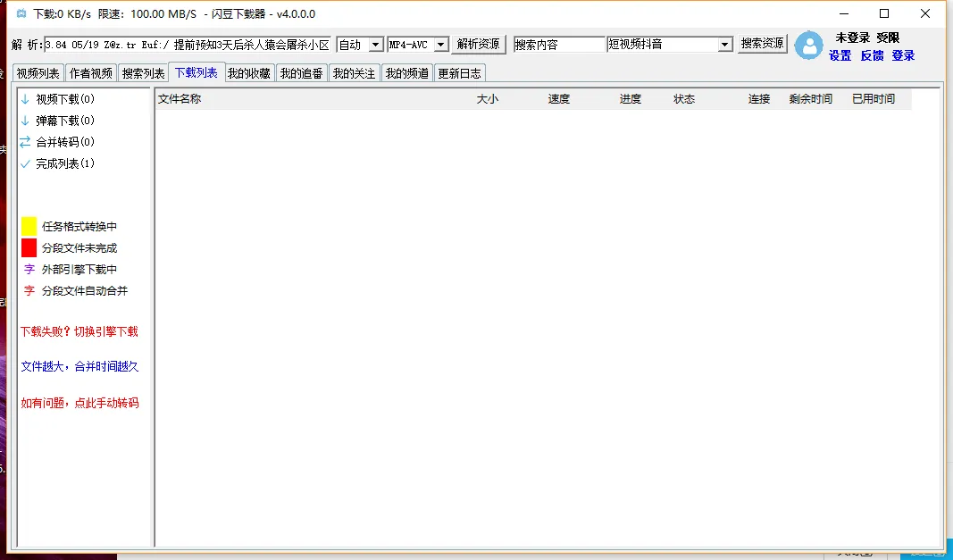
Task: Click inside the 搜索内容 input field
Action: (558, 43)
